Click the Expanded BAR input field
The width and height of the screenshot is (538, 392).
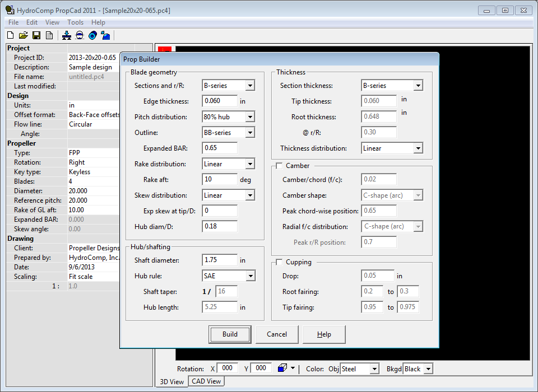pos(220,148)
